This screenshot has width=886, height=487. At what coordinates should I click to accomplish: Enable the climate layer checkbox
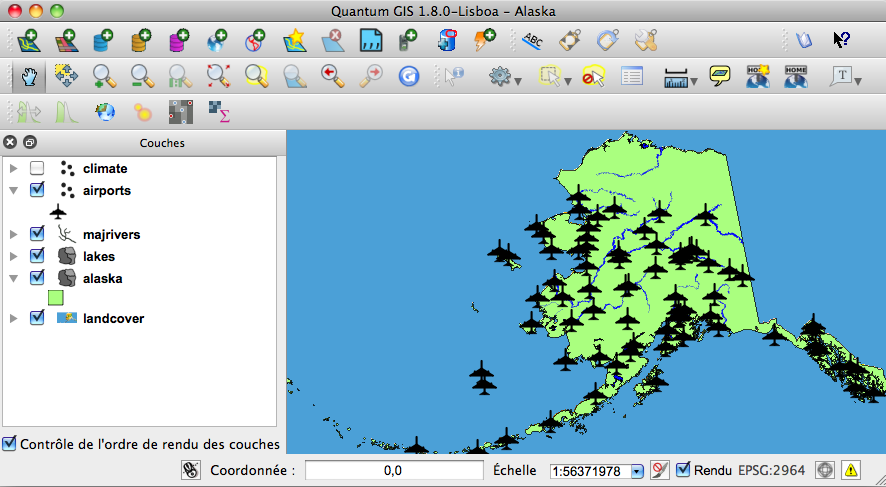coord(37,168)
